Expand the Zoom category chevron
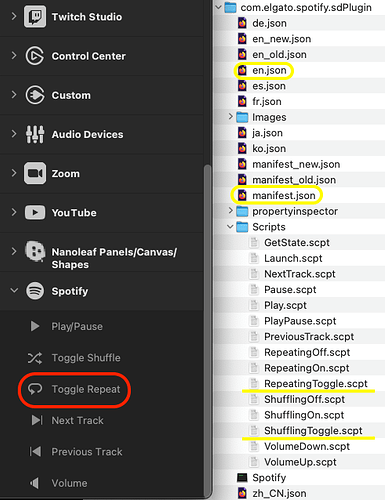Image resolution: width=385 pixels, height=500 pixels. [x=14, y=173]
